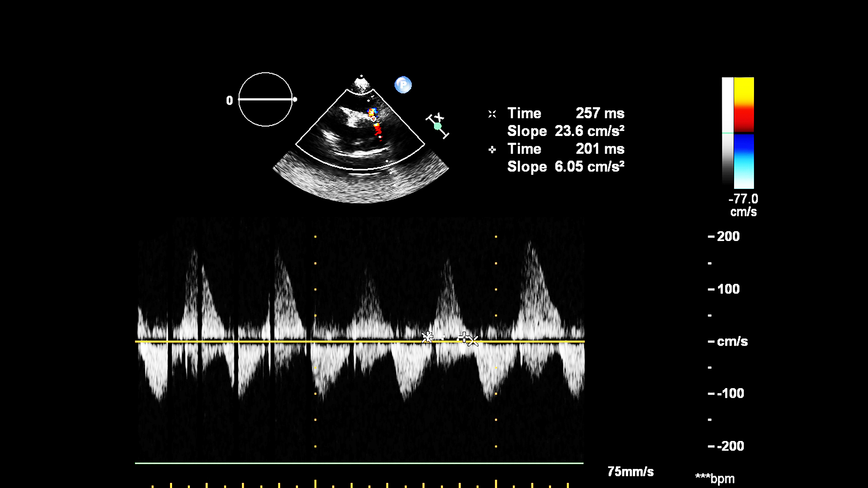868x488 pixels.
Task: Click the ***bpm heart rate readout
Action: coord(715,479)
